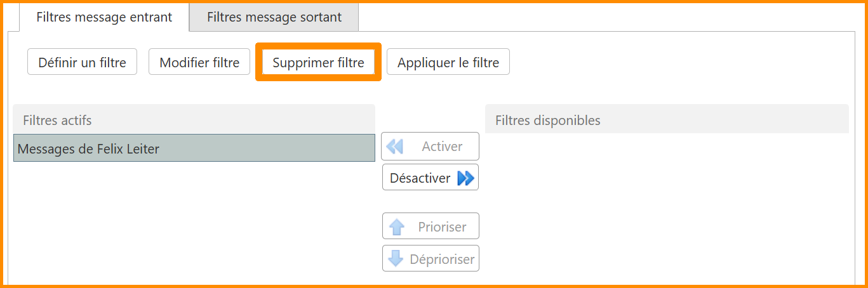Click empty space below Messages de Felix Leiter
This screenshot has height=288, width=868.
point(194,222)
